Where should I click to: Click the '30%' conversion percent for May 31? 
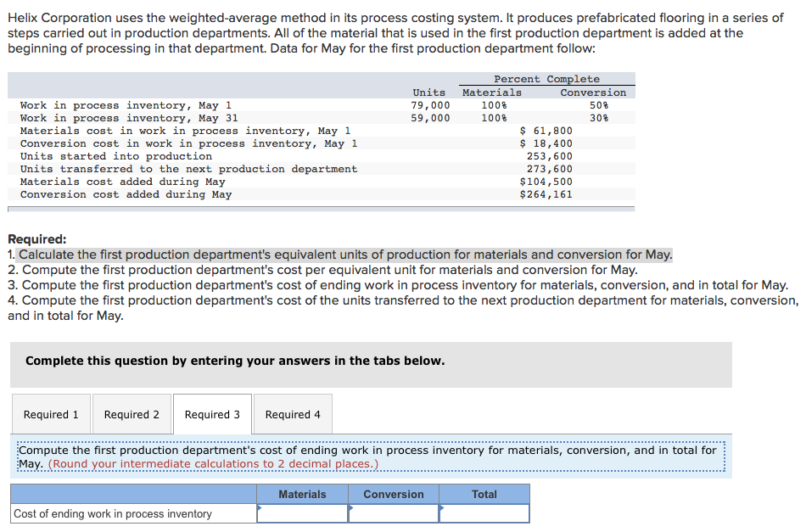coord(599,118)
